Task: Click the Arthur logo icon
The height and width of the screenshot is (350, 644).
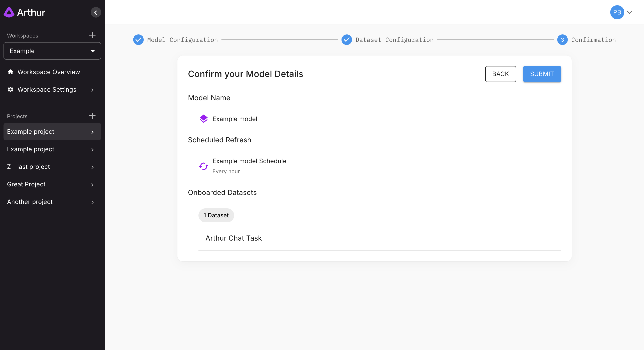Action: [9, 12]
